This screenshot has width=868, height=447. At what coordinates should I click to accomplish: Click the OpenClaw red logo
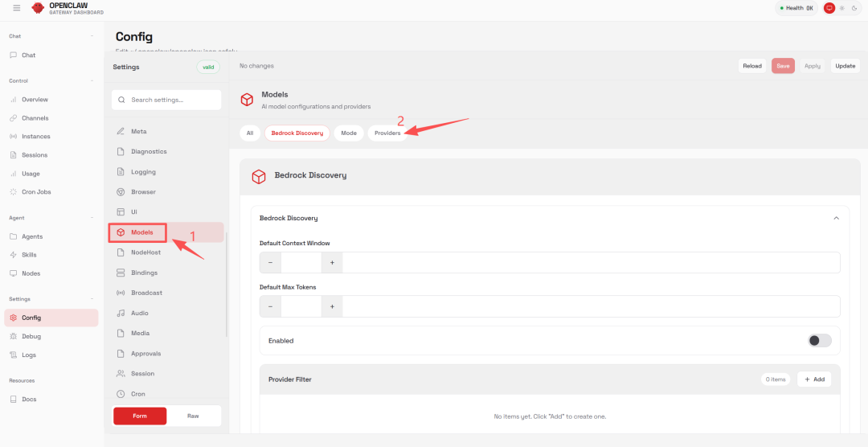tap(38, 8)
